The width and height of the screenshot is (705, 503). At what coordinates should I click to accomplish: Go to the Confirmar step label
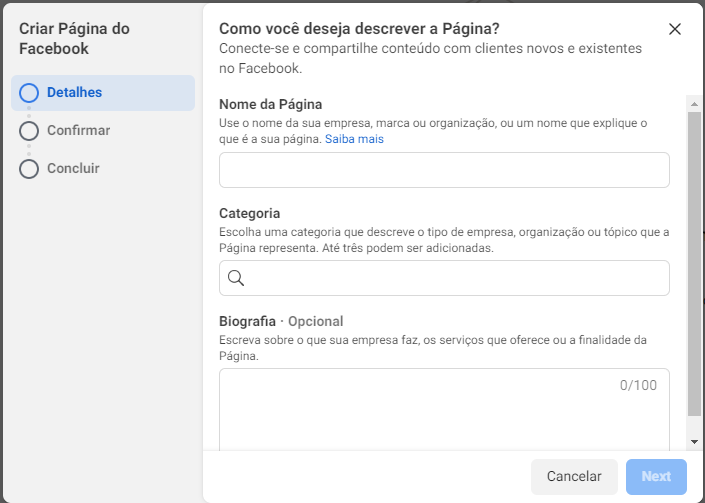coord(79,130)
